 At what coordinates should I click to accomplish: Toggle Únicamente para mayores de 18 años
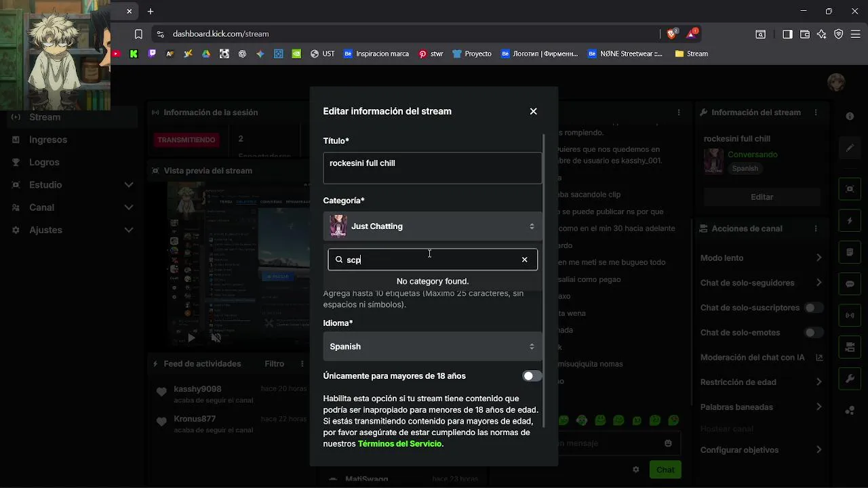coord(532,376)
